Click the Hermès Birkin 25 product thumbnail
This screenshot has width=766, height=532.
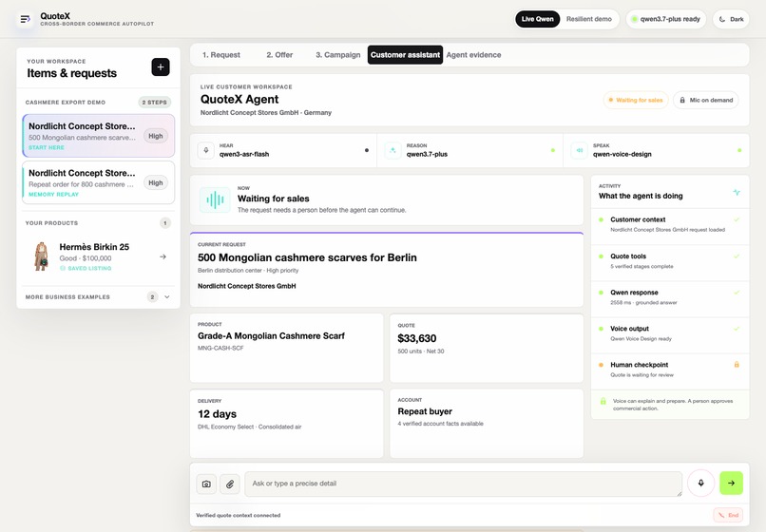(x=42, y=256)
